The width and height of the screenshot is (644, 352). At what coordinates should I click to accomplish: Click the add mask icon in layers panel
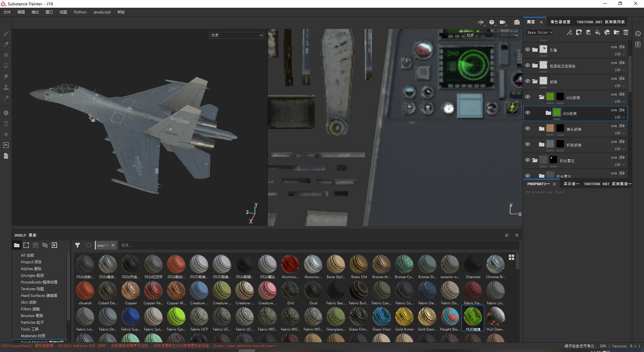(579, 32)
